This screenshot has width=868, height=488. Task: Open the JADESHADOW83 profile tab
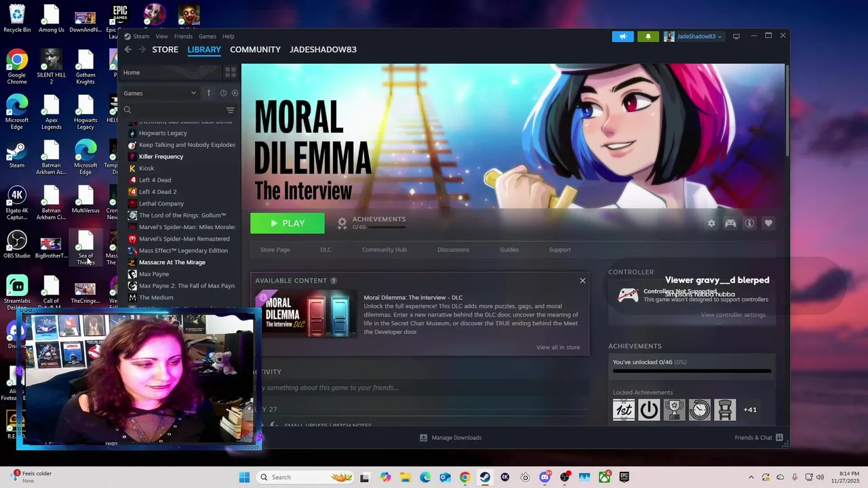point(323,49)
